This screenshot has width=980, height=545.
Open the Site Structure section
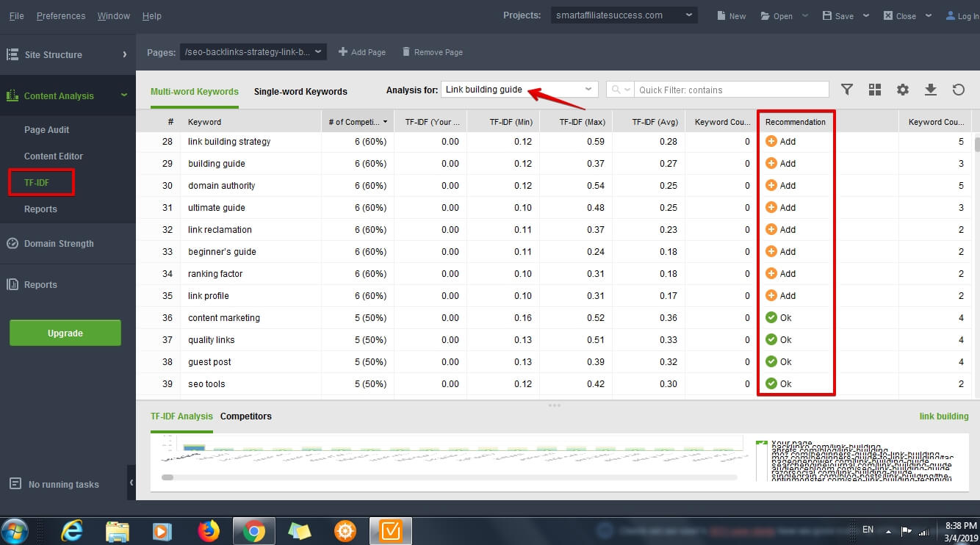[68, 54]
